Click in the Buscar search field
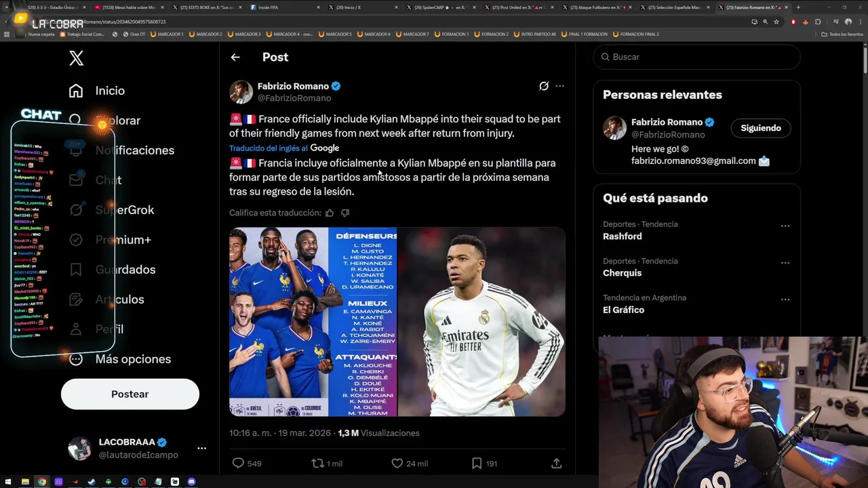868x488 pixels. coord(697,57)
